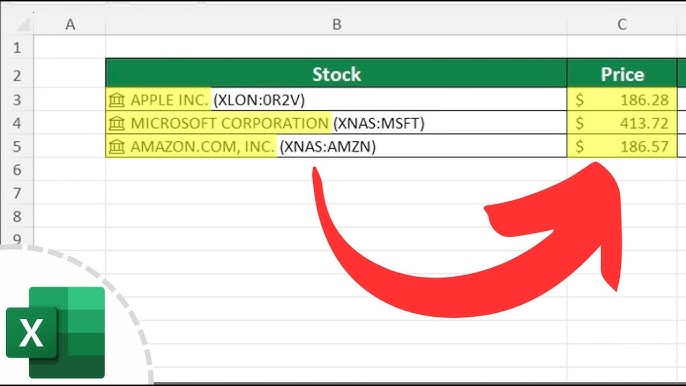Select the row 8 header
The height and width of the screenshot is (386, 686).
(17, 216)
